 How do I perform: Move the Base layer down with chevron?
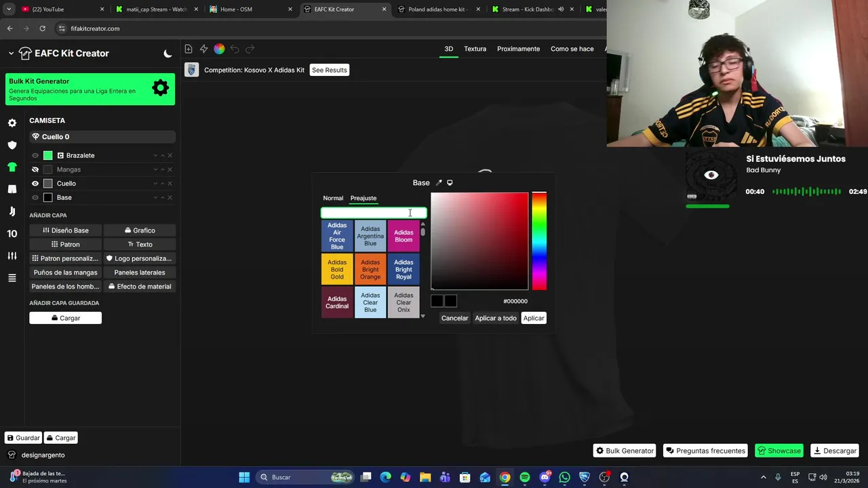tap(155, 198)
